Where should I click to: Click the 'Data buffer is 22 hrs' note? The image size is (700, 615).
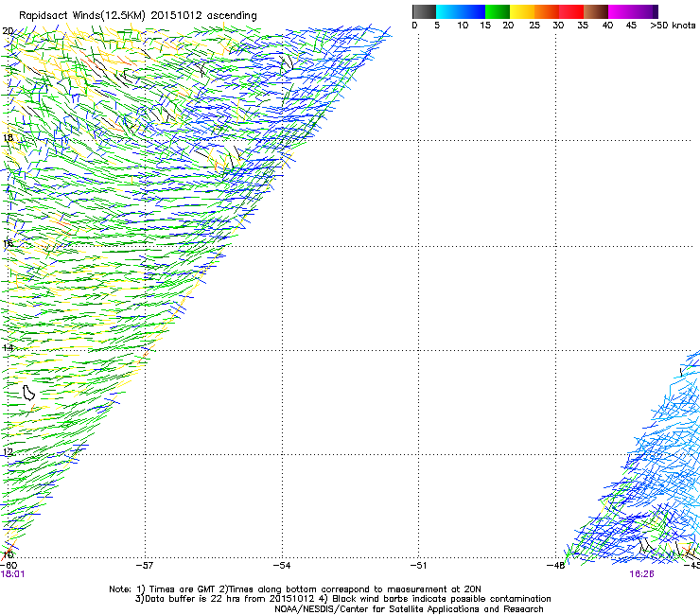point(226,599)
